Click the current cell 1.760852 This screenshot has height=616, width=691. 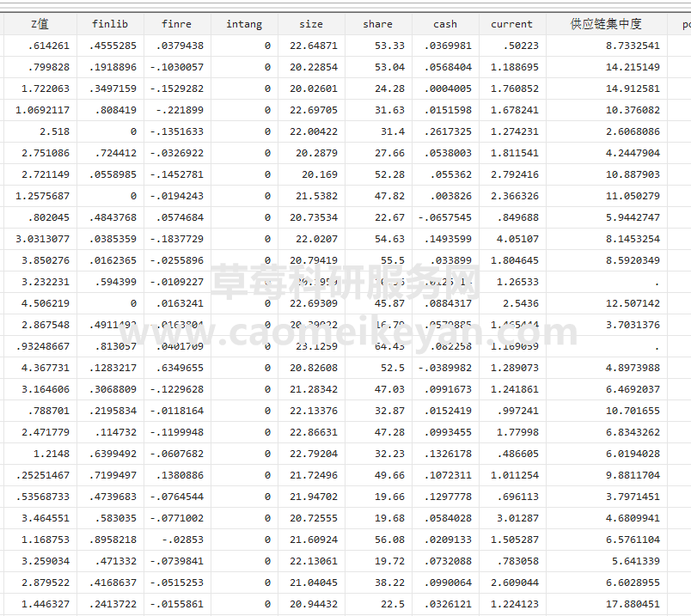[512, 88]
